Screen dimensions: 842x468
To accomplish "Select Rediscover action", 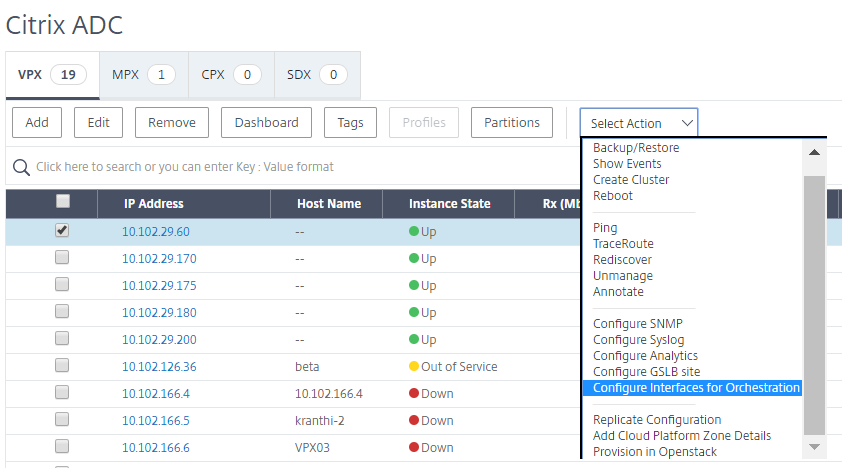I will pos(622,260).
